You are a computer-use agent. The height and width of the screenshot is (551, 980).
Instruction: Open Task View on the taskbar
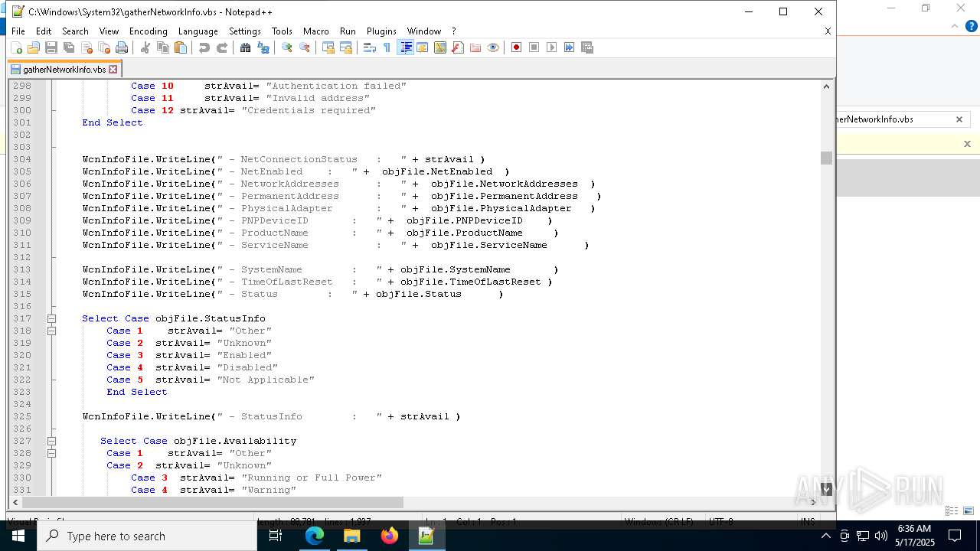276,536
